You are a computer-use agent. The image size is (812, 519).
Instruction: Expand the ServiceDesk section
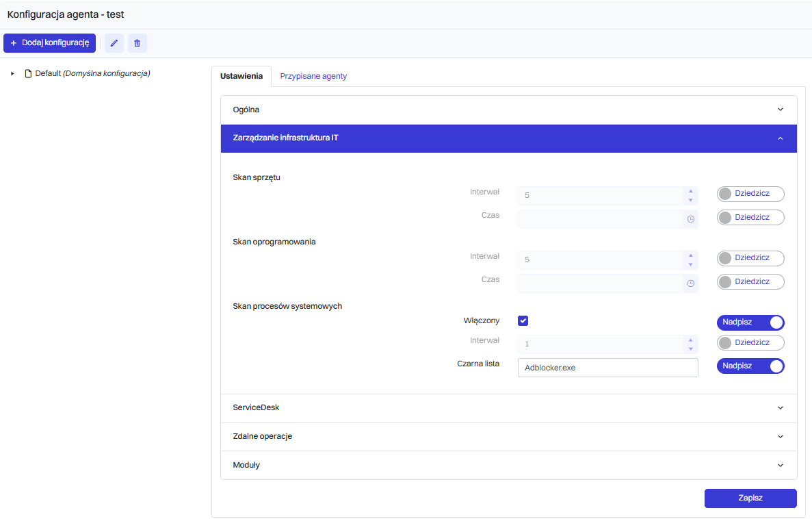click(x=508, y=408)
